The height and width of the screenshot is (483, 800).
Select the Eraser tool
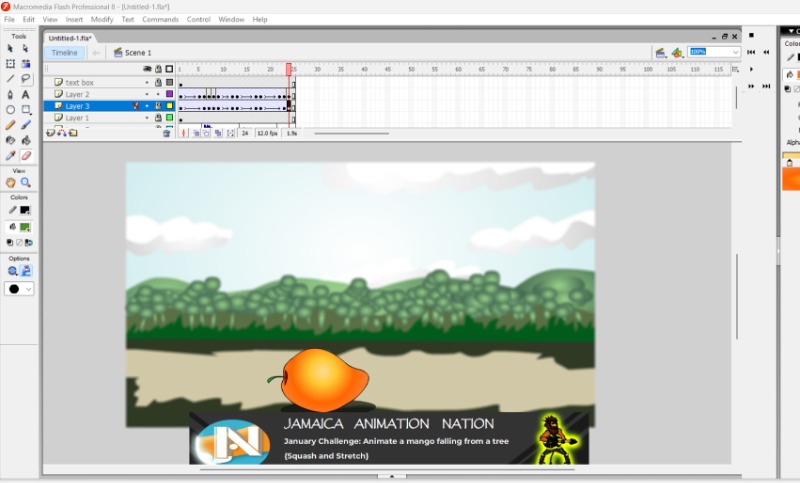coord(26,156)
